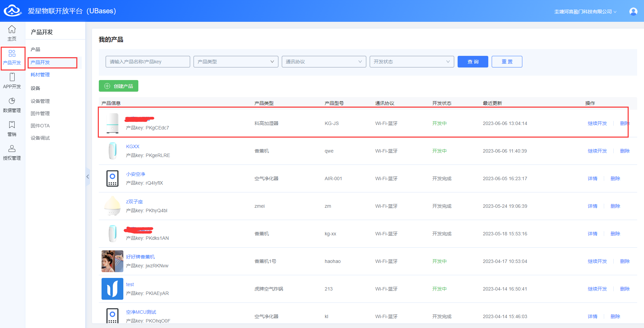Click 虎牌空气炸锅 product type cell
644x328 pixels.
coord(269,289)
